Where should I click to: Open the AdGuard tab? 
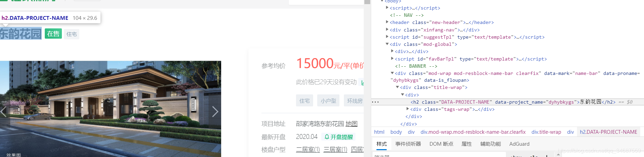click(x=519, y=144)
